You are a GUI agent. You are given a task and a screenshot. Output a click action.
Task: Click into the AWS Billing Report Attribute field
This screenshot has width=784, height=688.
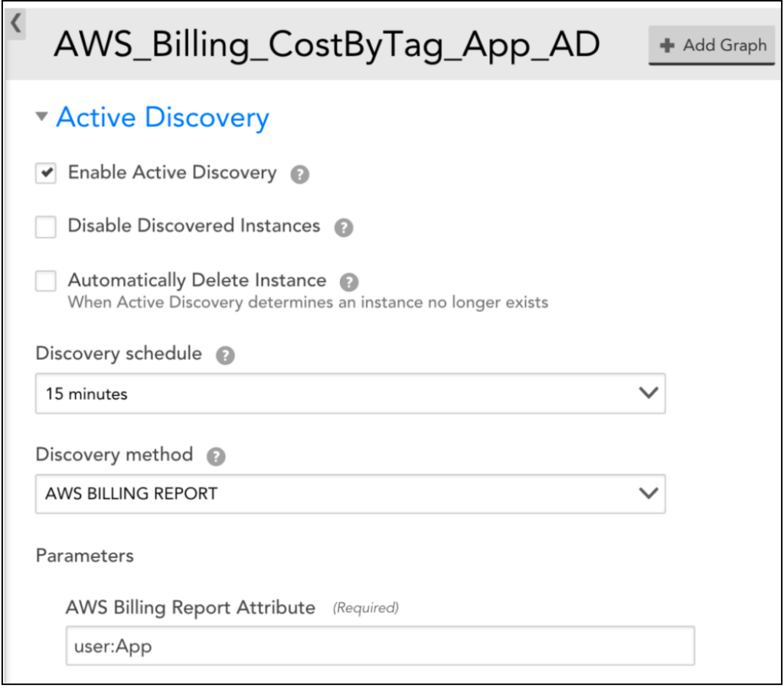pyautogui.click(x=380, y=646)
